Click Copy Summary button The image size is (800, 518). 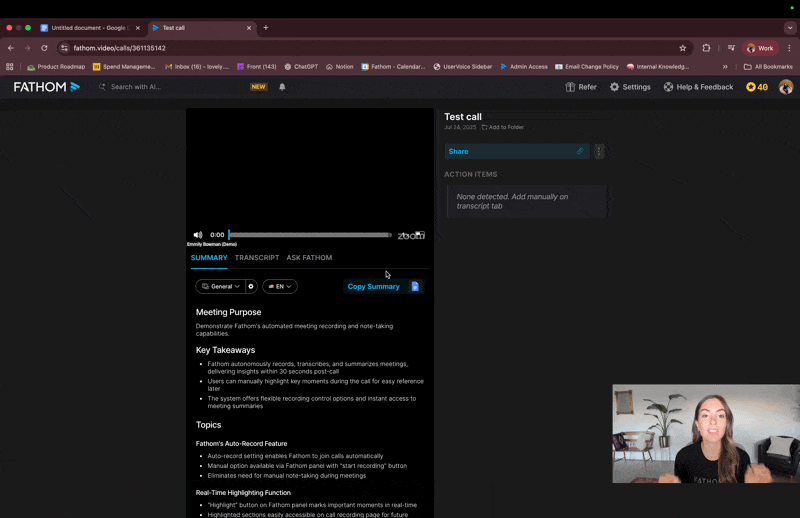373,286
